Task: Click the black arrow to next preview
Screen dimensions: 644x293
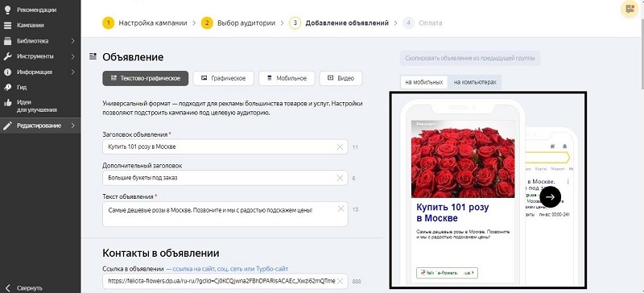Action: [550, 197]
